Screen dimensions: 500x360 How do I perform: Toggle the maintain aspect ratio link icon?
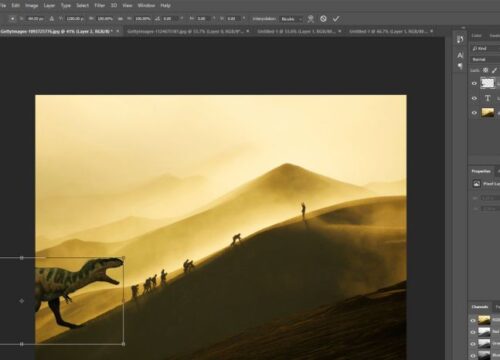(120, 19)
